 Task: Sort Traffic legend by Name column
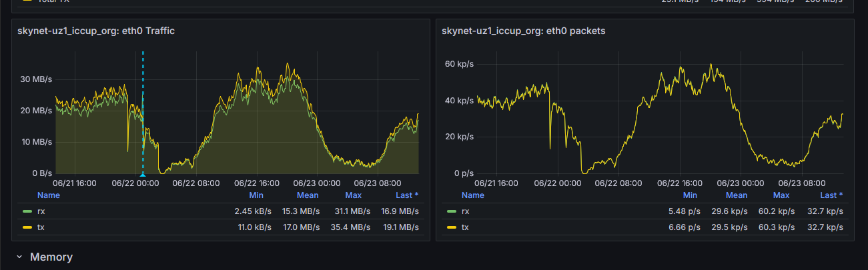[x=49, y=195]
